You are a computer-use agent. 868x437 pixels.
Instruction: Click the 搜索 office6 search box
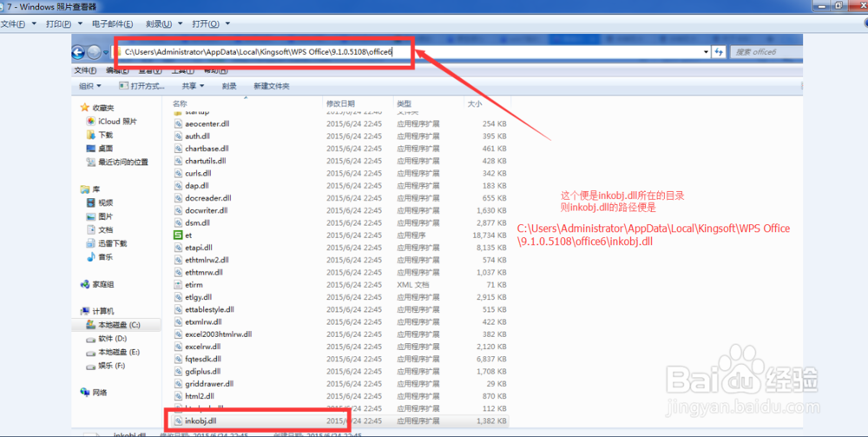tap(766, 51)
